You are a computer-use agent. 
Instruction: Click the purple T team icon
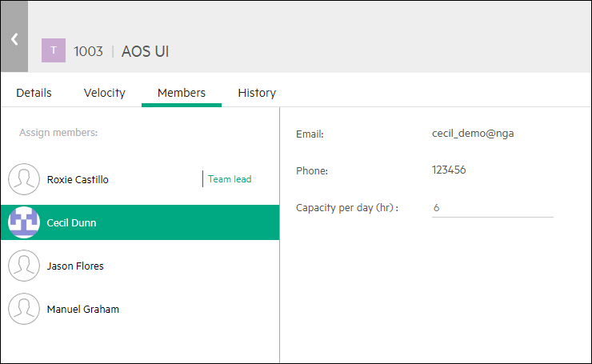53,51
